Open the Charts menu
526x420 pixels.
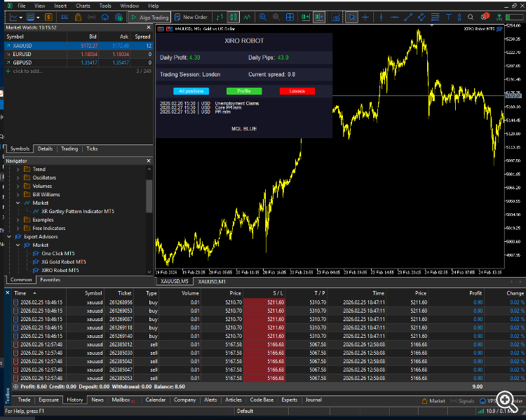click(83, 6)
